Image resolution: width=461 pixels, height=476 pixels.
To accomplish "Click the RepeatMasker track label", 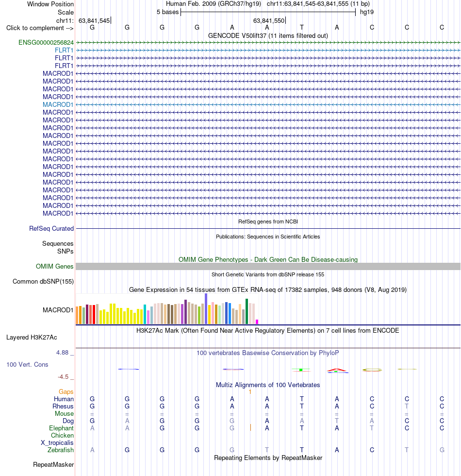I will pyautogui.click(x=53, y=465).
